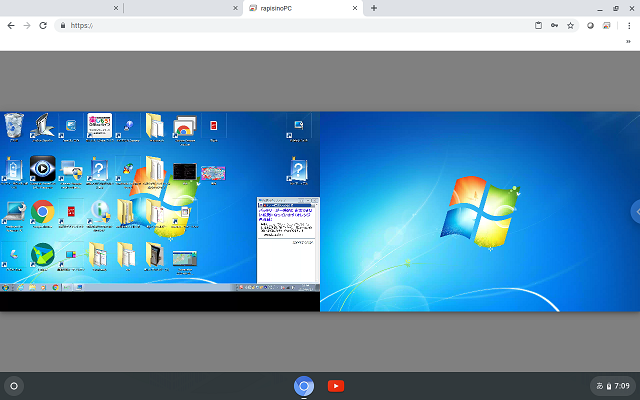Viewport: 640px width, 400px height.
Task: Open Internet Explorer from remote taskbar
Action: click(20, 287)
